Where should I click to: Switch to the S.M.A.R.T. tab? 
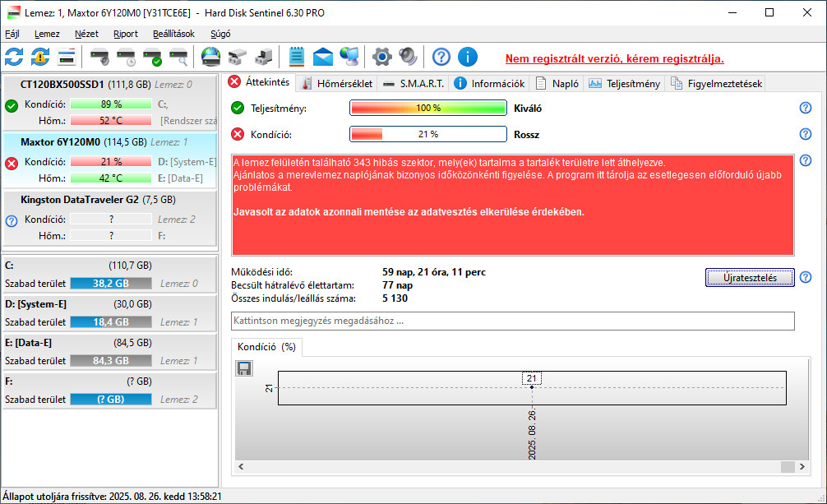click(x=413, y=83)
